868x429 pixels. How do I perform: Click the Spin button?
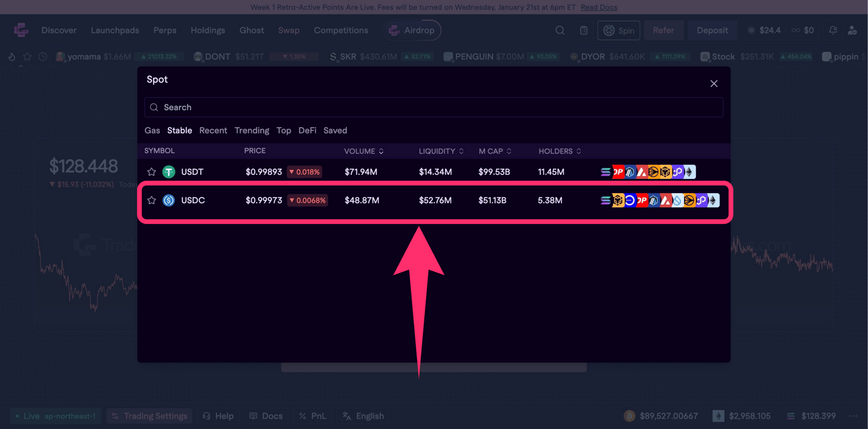619,30
